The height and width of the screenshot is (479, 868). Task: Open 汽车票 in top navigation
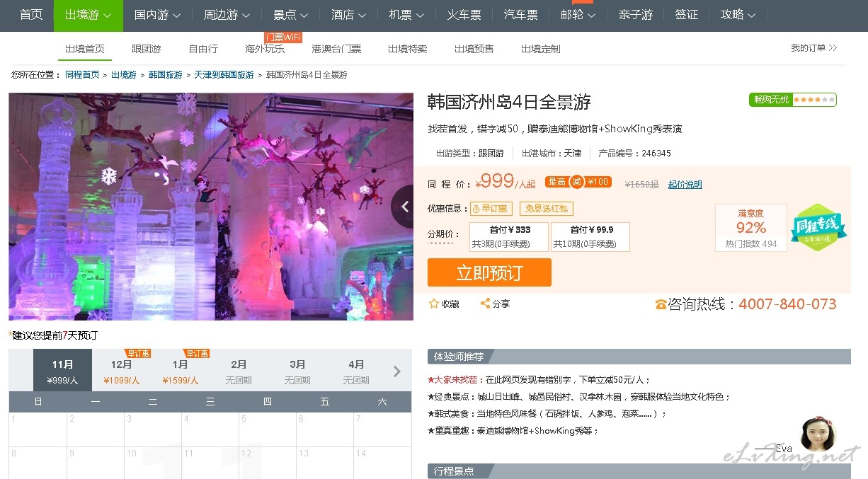coord(520,15)
